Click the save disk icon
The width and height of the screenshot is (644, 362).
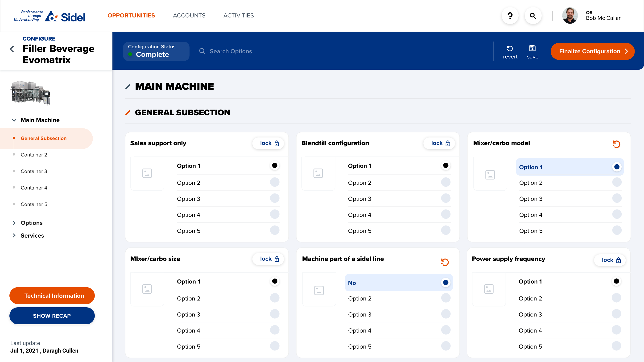[x=533, y=52]
